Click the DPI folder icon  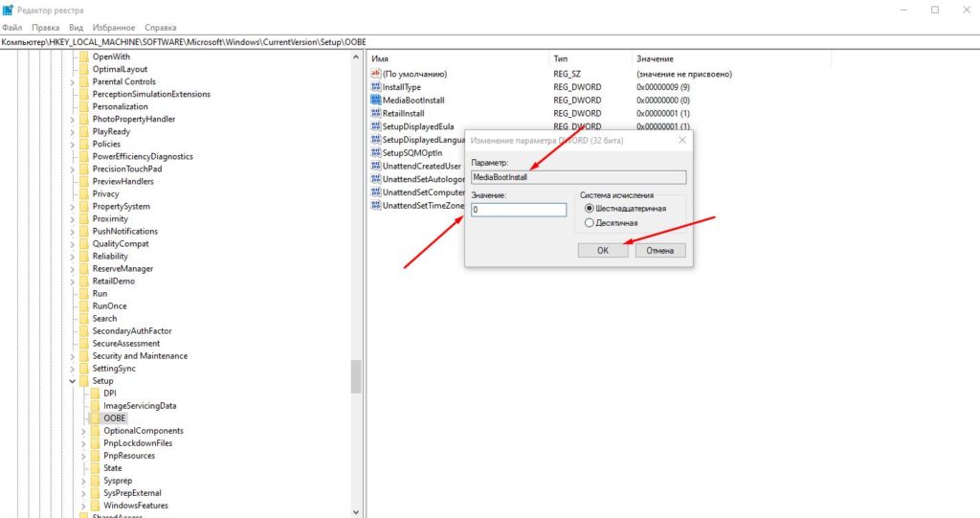coord(95,393)
